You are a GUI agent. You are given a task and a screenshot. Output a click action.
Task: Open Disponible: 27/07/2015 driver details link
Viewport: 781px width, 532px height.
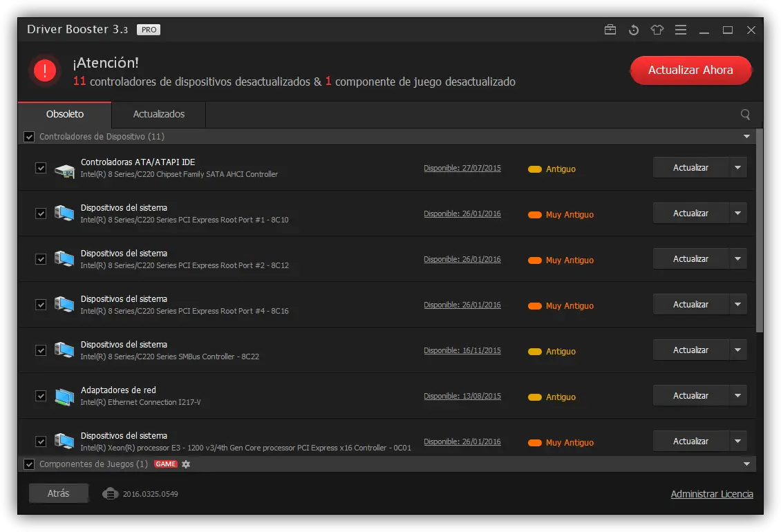click(x=462, y=169)
